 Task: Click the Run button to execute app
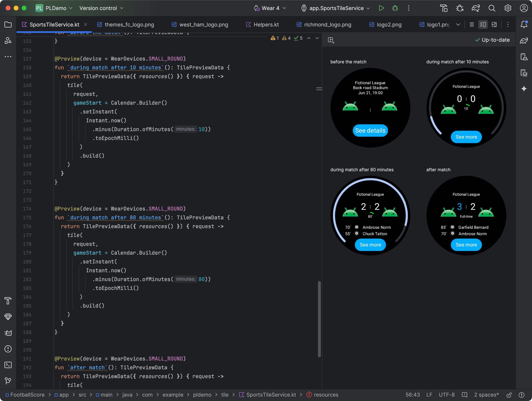click(x=381, y=8)
